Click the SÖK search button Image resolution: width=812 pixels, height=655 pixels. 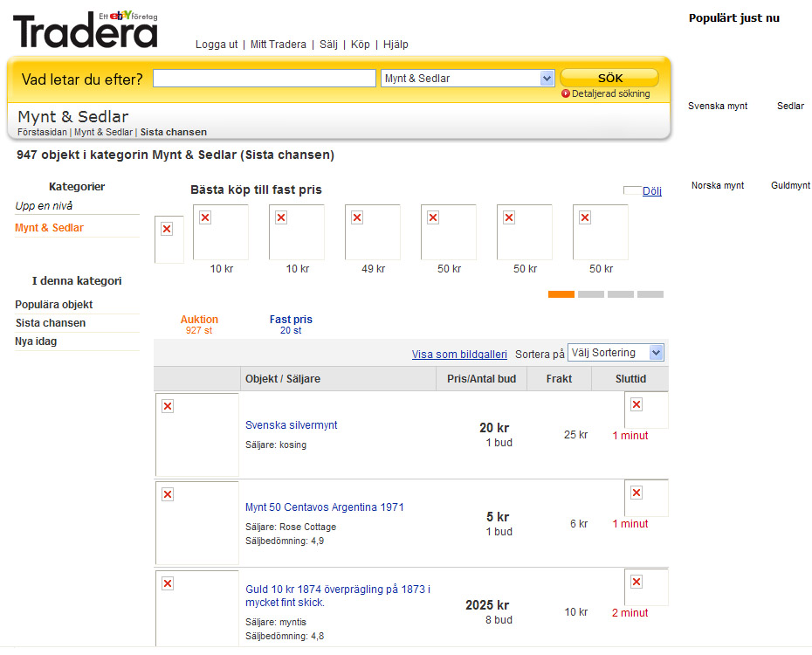609,79
